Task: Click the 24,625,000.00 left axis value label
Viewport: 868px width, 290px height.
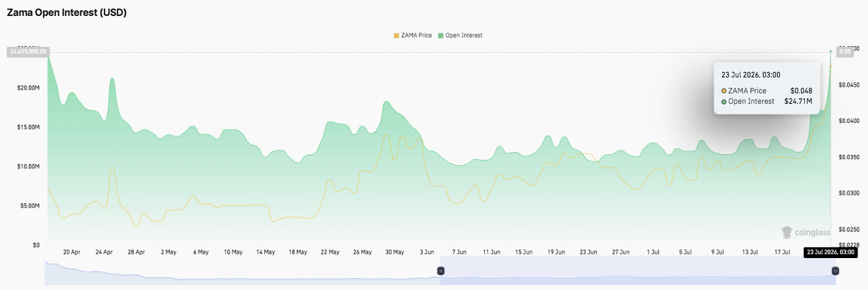Action: (x=27, y=52)
